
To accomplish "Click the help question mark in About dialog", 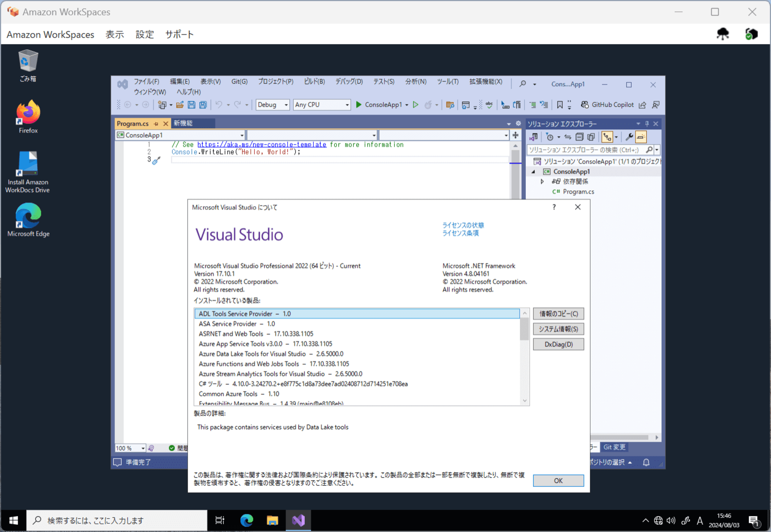I will point(554,207).
